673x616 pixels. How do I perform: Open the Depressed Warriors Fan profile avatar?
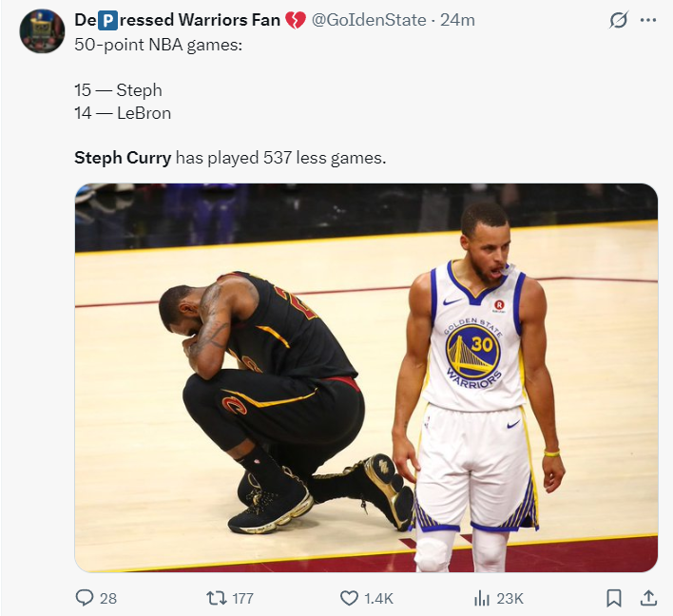pos(42,31)
